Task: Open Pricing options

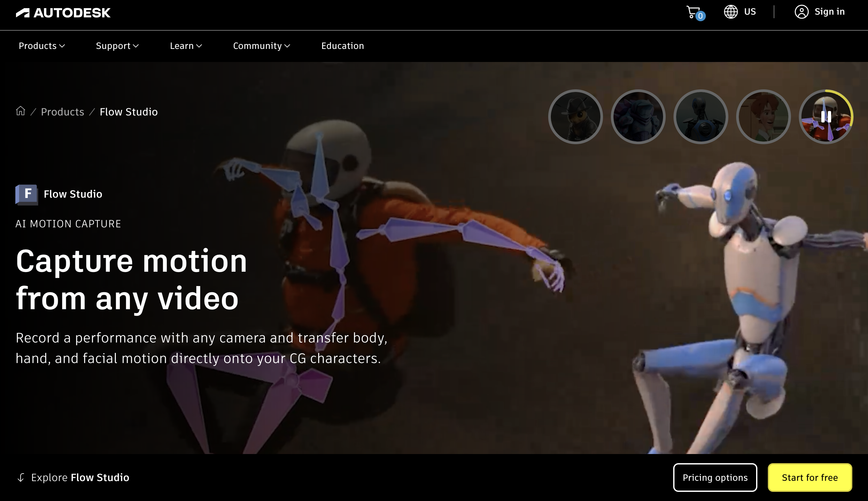Action: coord(715,477)
